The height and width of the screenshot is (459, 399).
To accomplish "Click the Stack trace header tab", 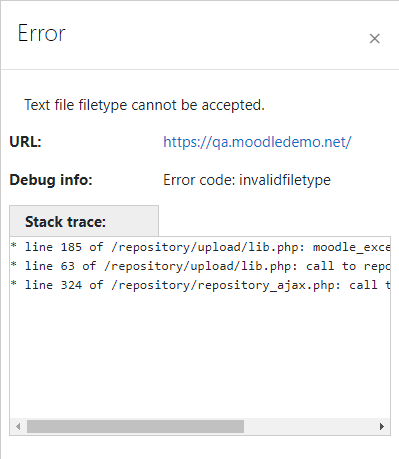I will coord(84,221).
